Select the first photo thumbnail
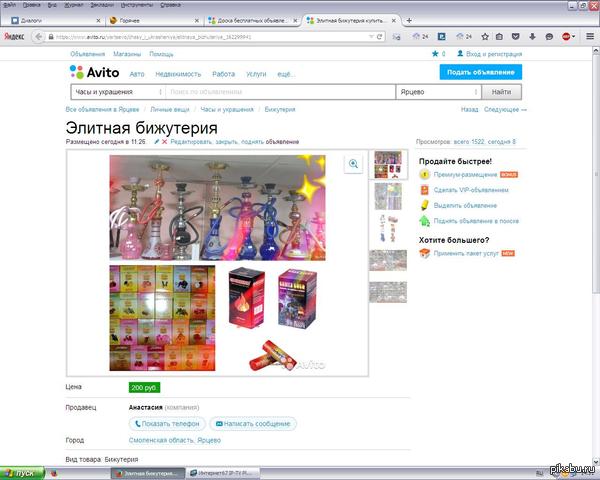Screen dimensions: 600x480 pos(388,164)
